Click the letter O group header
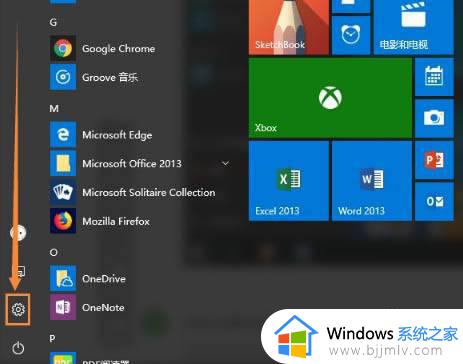The width and height of the screenshot is (463, 364). [x=54, y=252]
